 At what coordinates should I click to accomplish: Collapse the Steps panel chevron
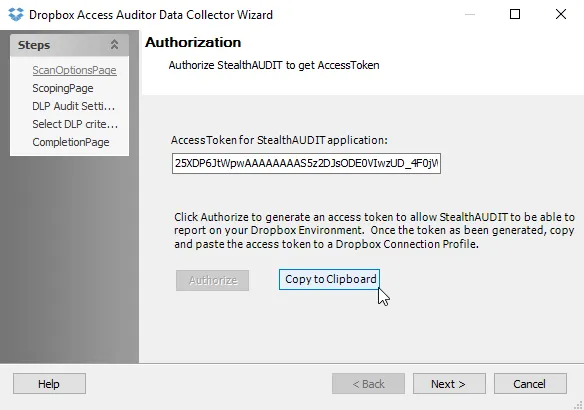coord(114,45)
